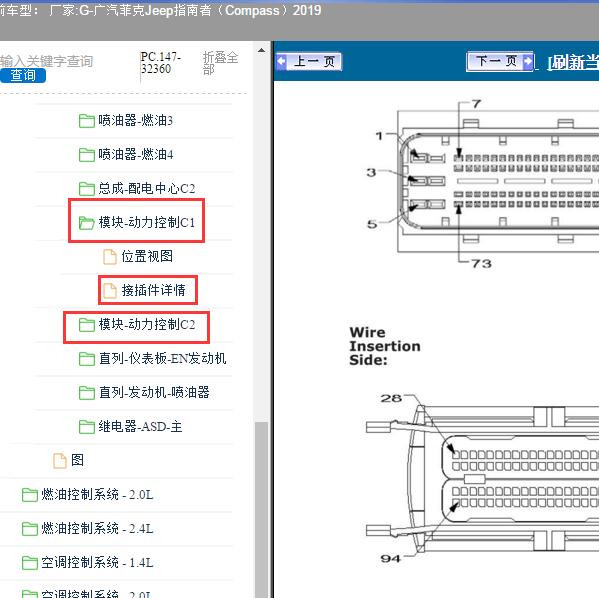This screenshot has height=598, width=599.
Task: Select 燃油控制系统 - 2.0L tree item
Action: (97, 494)
